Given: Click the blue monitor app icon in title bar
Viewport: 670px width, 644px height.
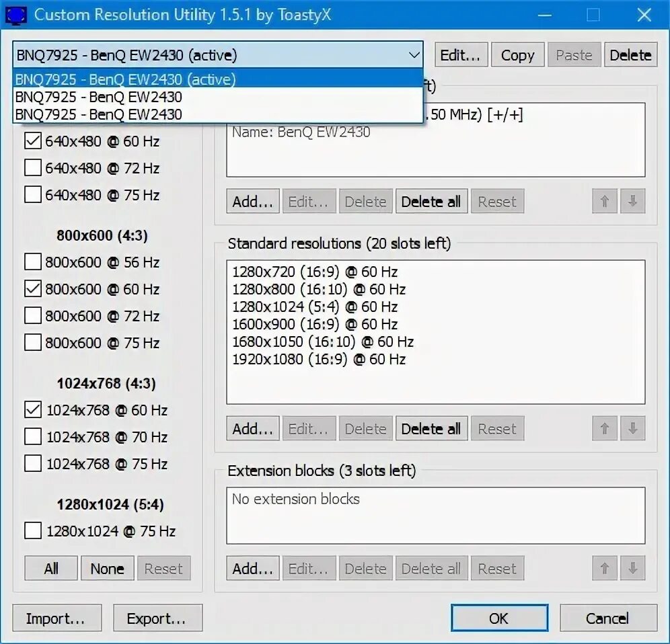Looking at the screenshot, I should click(15, 15).
